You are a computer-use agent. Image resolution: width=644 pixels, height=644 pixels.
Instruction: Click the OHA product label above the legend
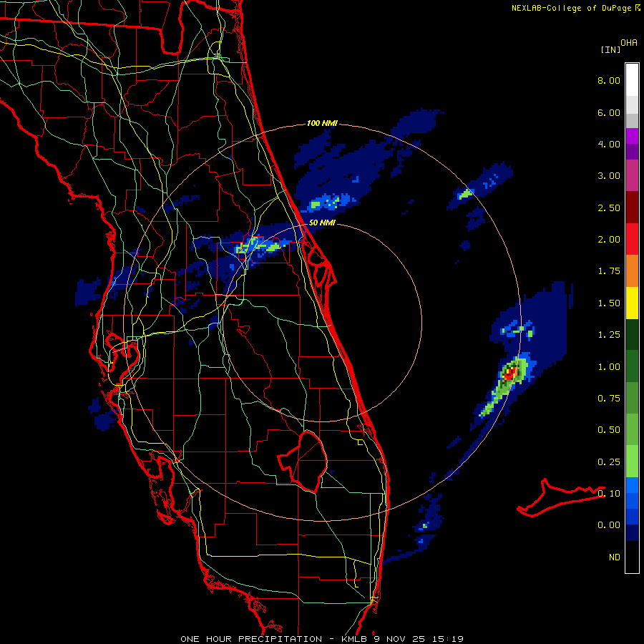pyautogui.click(x=629, y=43)
